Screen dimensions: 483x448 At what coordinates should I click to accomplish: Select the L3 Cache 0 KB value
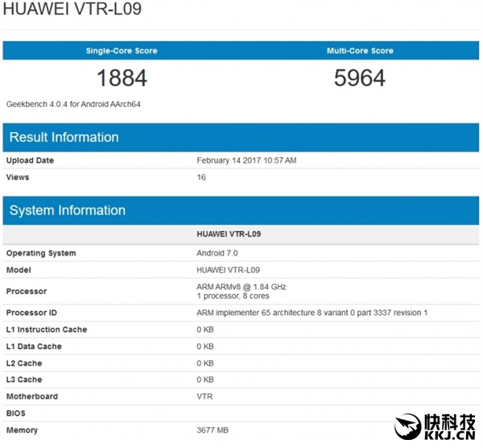click(x=205, y=380)
